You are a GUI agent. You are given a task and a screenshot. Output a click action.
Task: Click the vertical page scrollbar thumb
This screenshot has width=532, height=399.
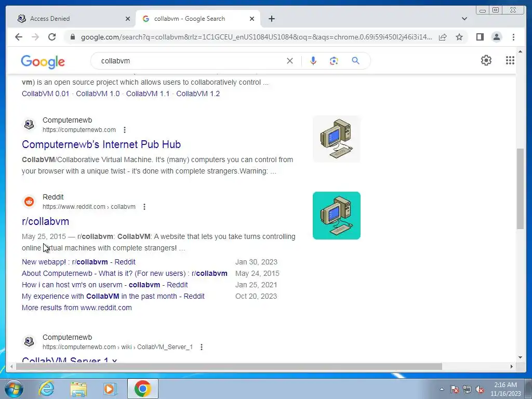[x=520, y=189]
